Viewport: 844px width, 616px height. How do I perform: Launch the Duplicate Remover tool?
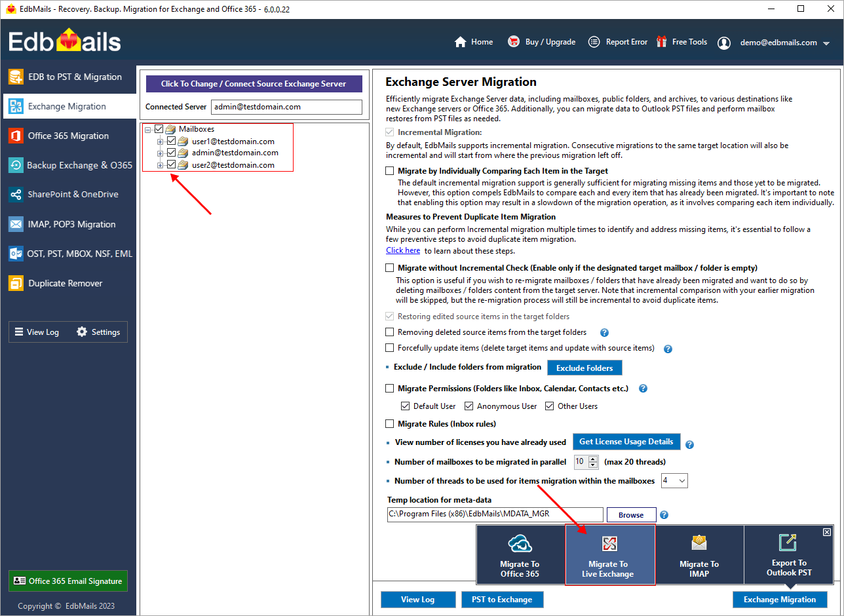pyautogui.click(x=67, y=283)
